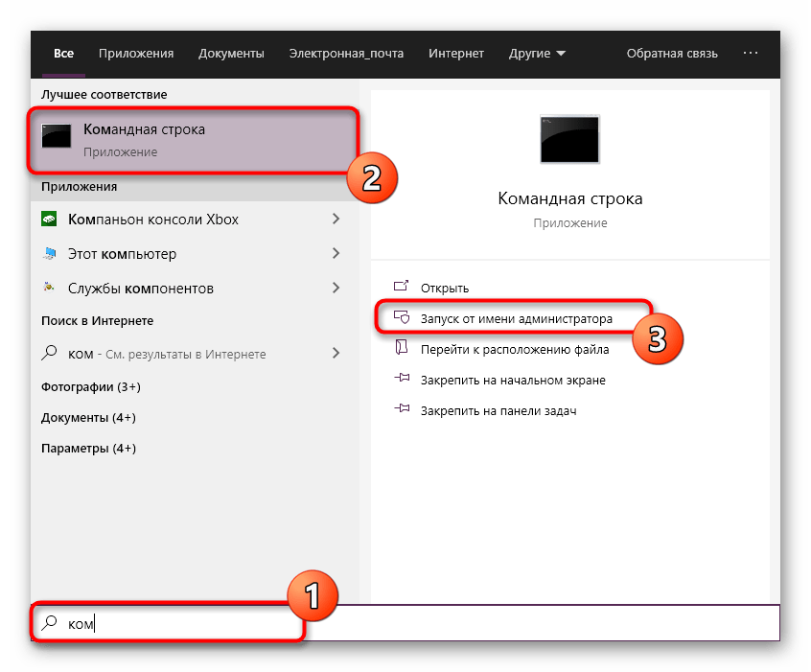811x672 pixels.
Task: Click the This PC computer icon
Action: pos(49,254)
